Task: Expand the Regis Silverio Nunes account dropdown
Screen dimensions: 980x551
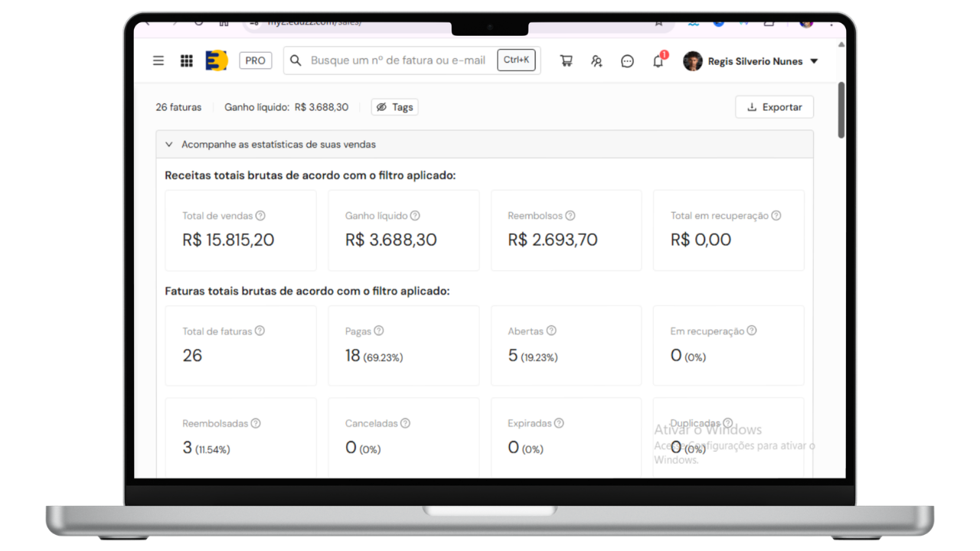Action: click(x=814, y=61)
